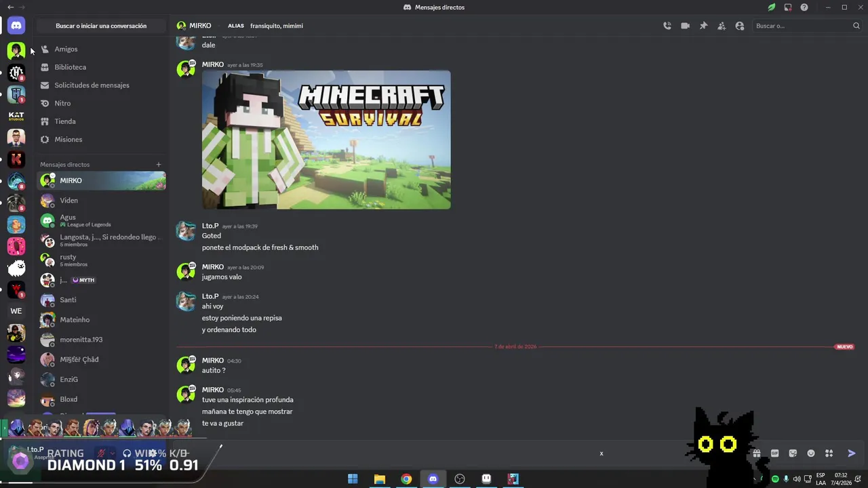The image size is (868, 488).
Task: Open Spotify from the system tray
Action: pyautogui.click(x=775, y=479)
